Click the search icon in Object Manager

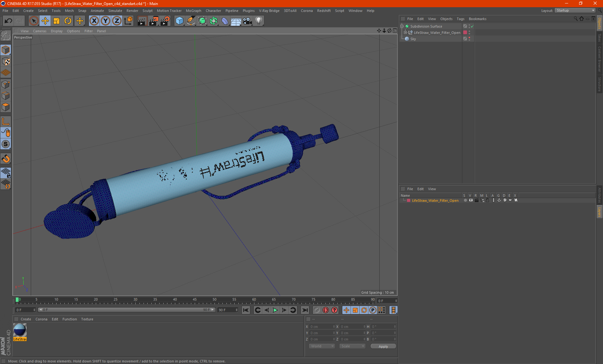[575, 19]
